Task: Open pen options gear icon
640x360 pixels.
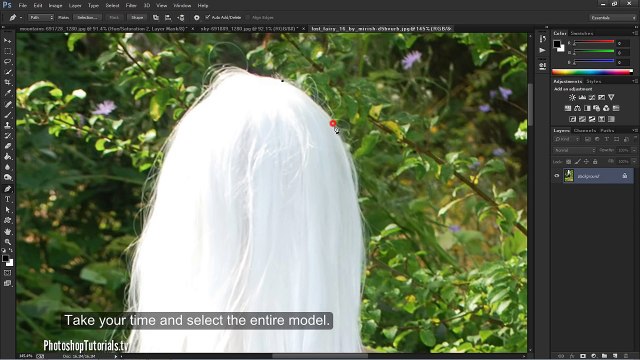Action: [x=196, y=18]
